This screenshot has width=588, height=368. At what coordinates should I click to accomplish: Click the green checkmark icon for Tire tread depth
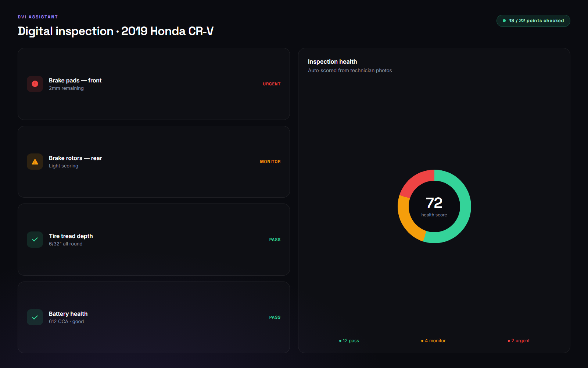(x=35, y=240)
